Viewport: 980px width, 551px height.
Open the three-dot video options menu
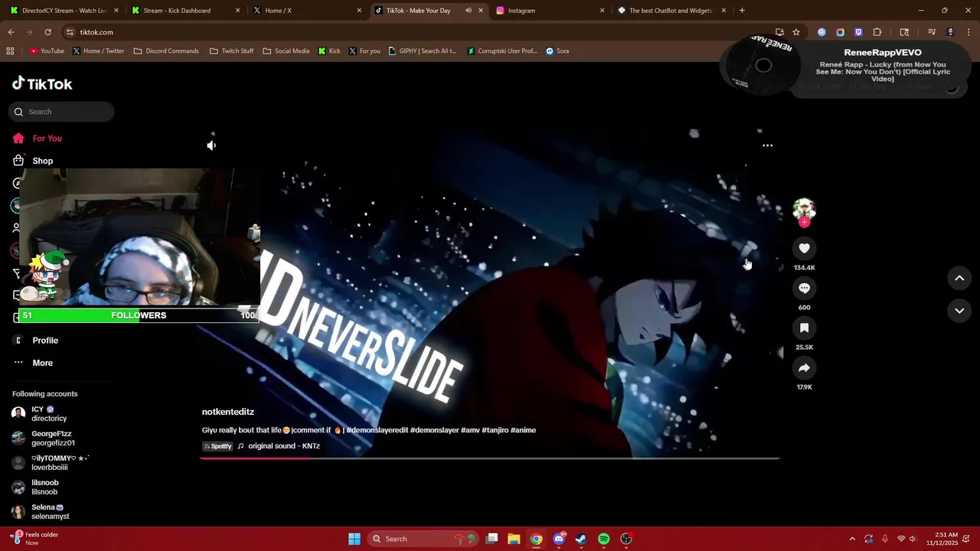767,145
